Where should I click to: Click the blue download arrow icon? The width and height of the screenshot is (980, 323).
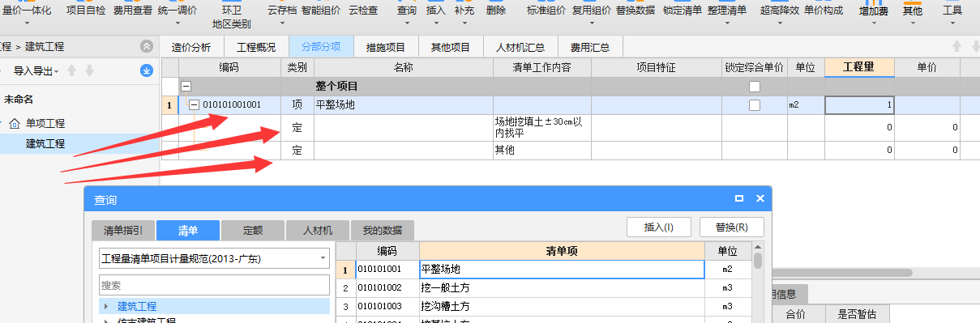[147, 71]
